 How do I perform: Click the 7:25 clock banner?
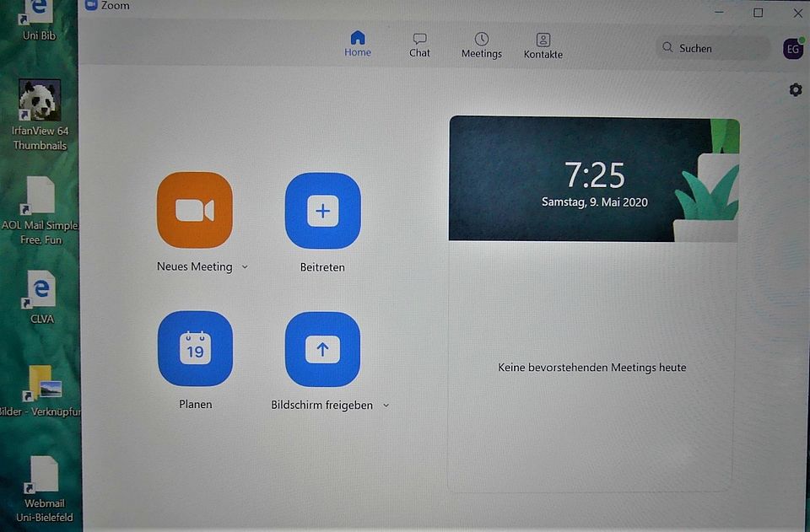tap(594, 179)
